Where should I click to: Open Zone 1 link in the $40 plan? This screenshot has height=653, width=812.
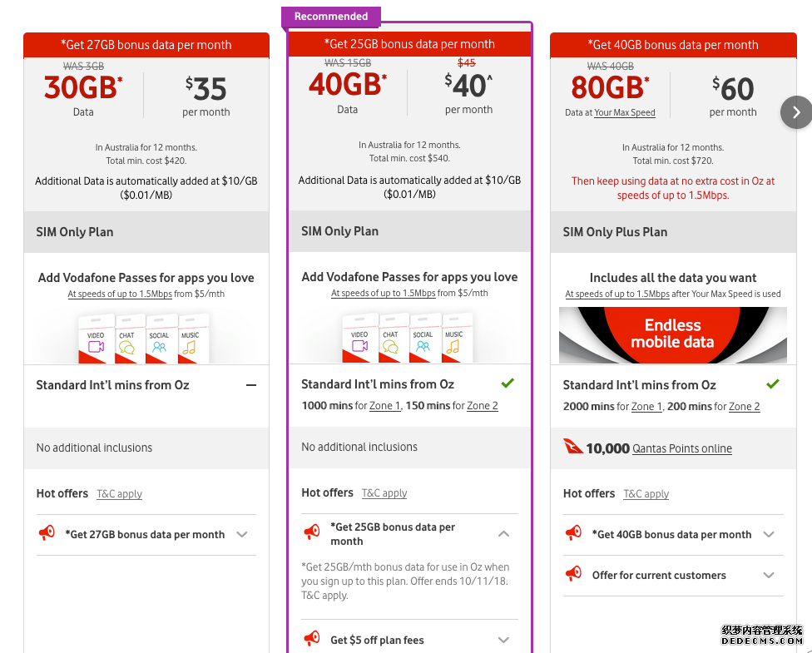384,405
